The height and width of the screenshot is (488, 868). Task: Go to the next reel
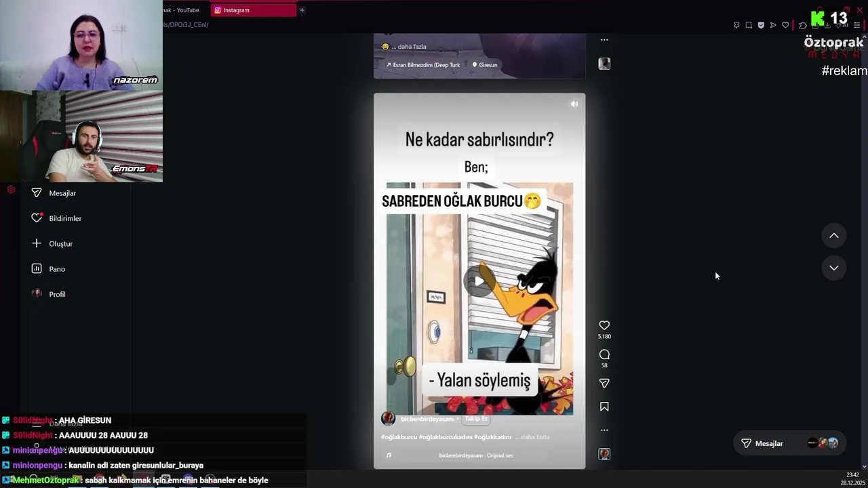[834, 268]
